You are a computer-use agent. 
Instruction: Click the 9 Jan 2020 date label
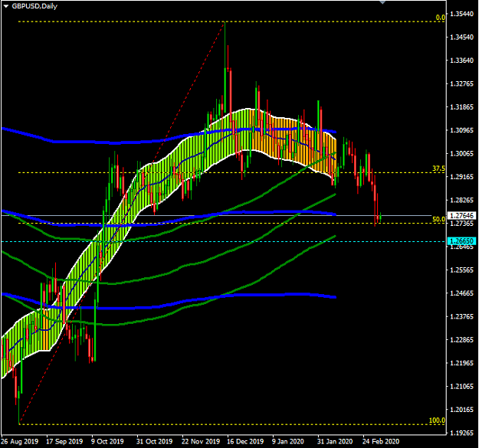287,441
